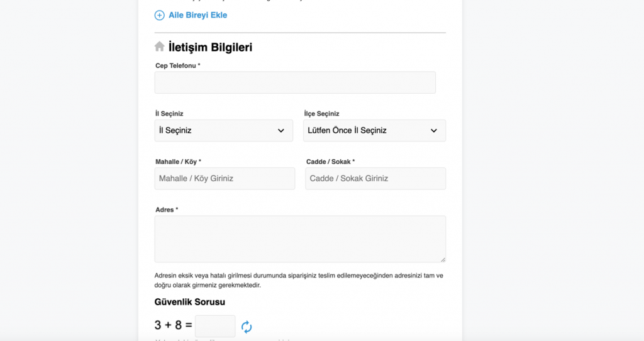Refresh the security question with the reload icon
Image resolution: width=644 pixels, height=341 pixels.
coord(247,327)
